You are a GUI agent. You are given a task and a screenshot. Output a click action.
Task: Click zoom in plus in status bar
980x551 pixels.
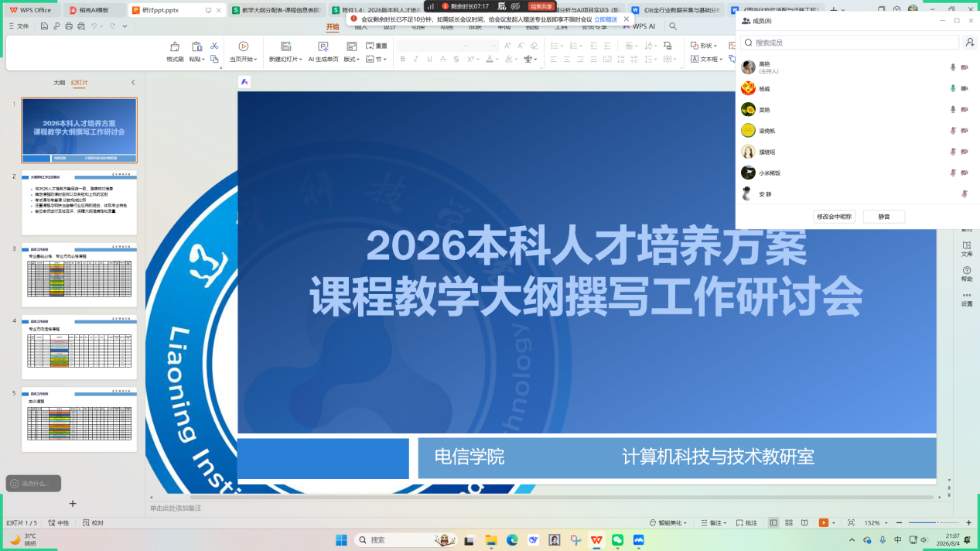click(x=968, y=523)
